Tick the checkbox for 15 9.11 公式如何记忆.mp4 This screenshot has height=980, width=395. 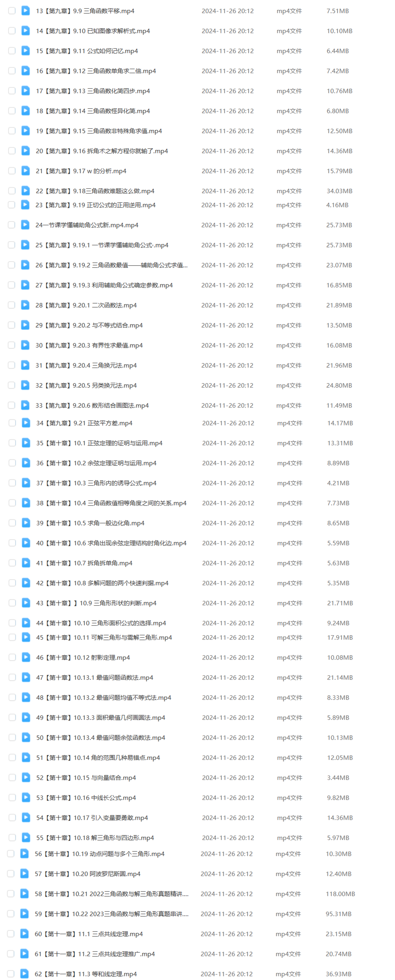tap(12, 51)
